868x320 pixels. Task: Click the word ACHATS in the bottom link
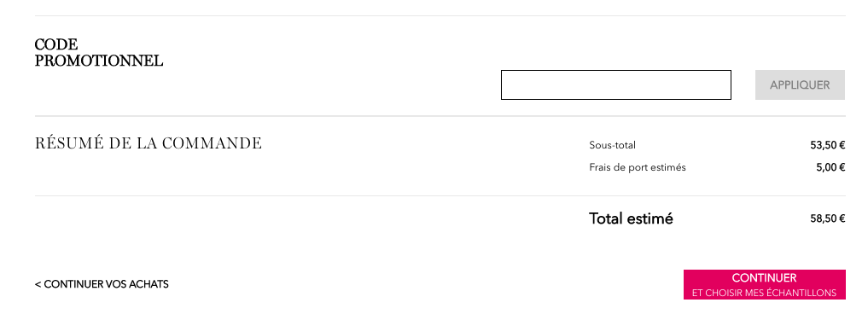[x=149, y=284]
